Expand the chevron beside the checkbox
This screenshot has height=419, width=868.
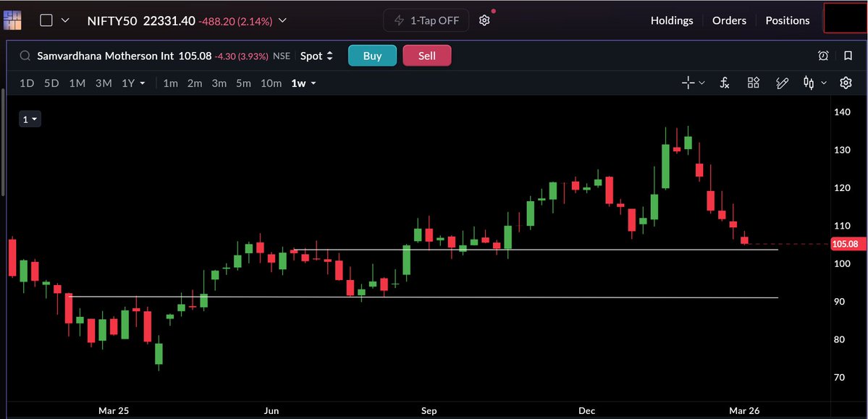64,20
